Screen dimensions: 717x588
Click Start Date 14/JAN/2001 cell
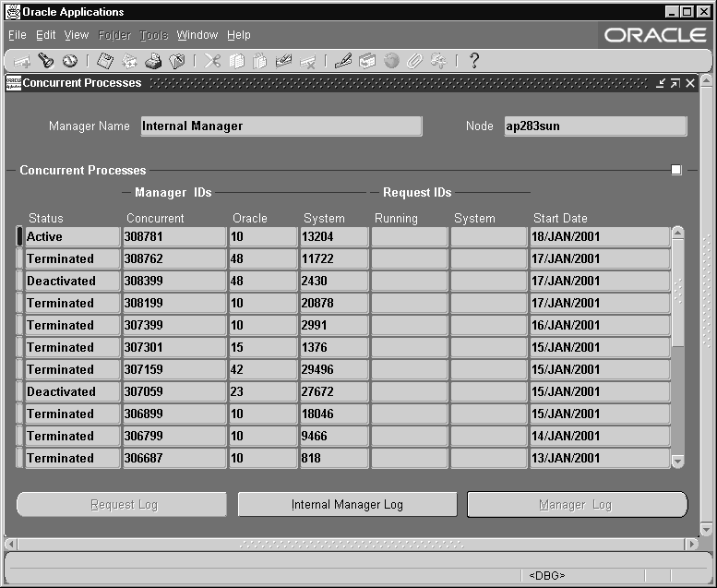tap(600, 436)
